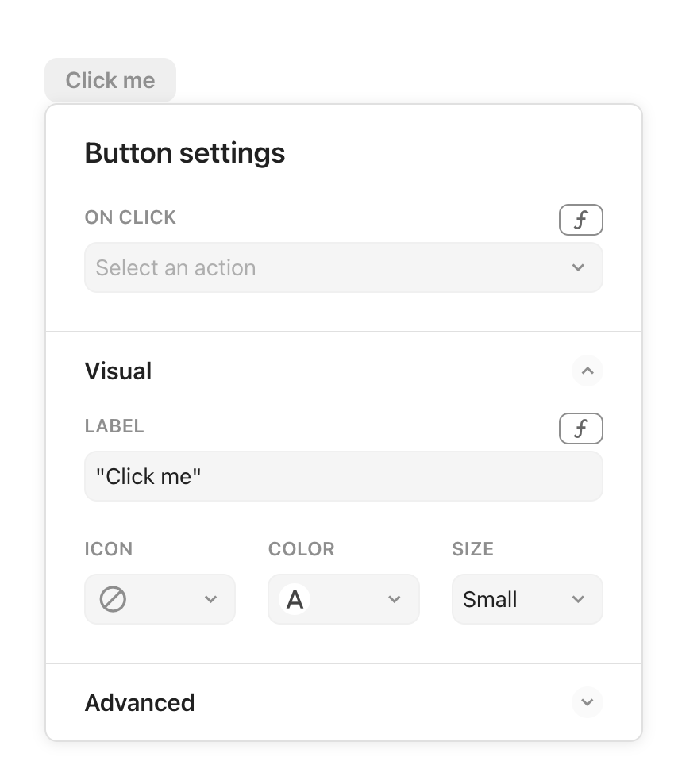Click the Color picker's chevron arrow

pyautogui.click(x=395, y=599)
